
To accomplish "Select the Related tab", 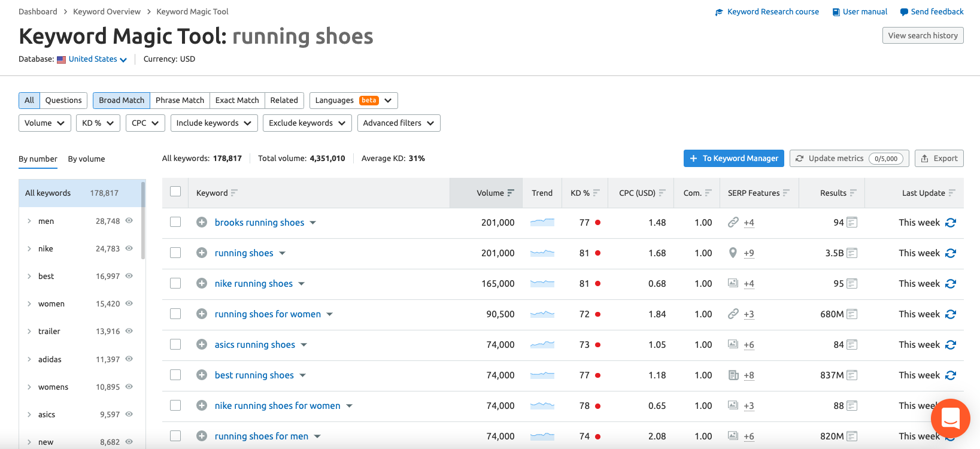I will click(284, 100).
